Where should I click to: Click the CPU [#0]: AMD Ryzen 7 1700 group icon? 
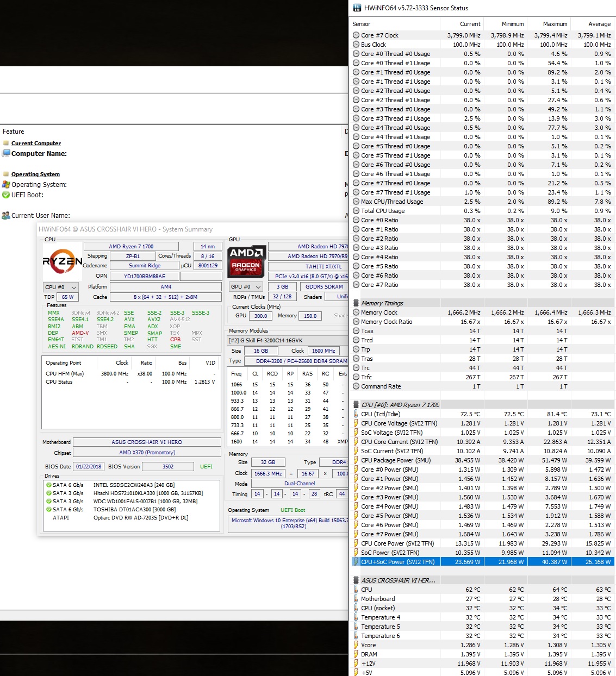tap(356, 405)
